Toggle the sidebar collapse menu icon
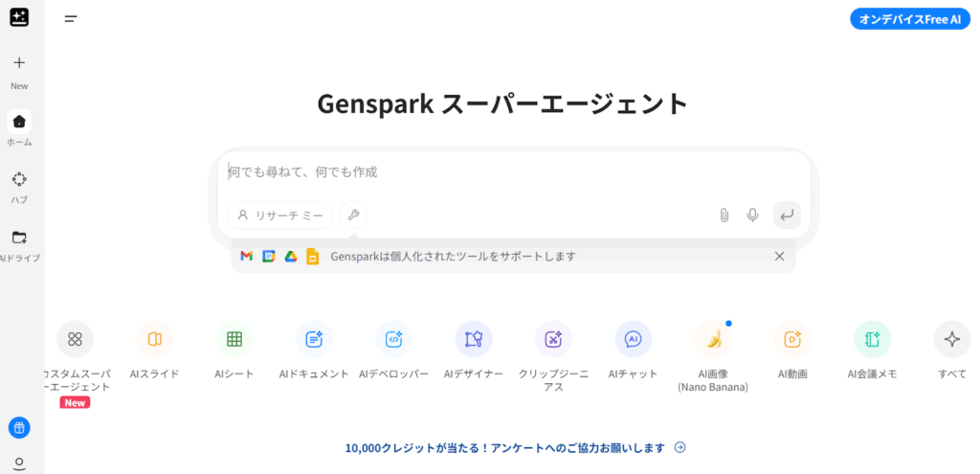980x474 pixels. click(71, 19)
